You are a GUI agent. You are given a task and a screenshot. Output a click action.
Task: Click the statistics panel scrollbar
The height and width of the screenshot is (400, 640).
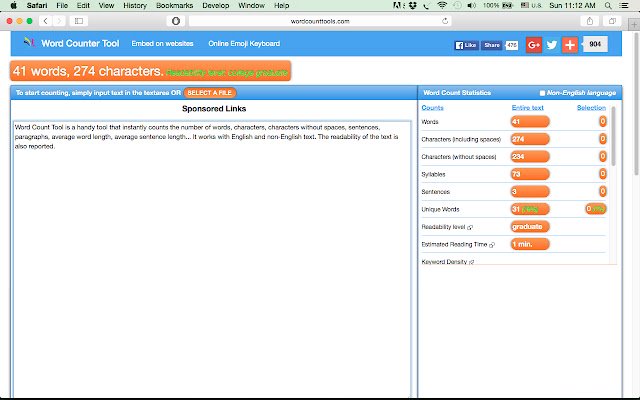click(x=613, y=136)
